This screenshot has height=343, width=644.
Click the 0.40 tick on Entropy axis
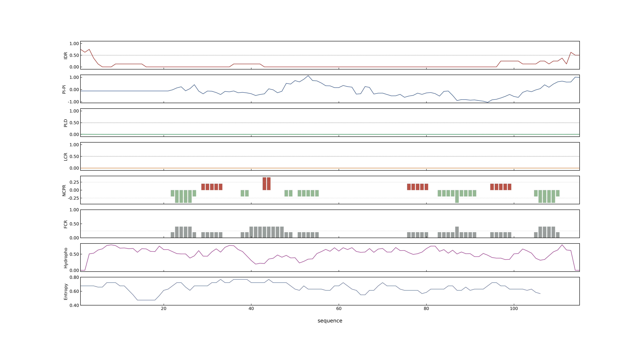74,305
